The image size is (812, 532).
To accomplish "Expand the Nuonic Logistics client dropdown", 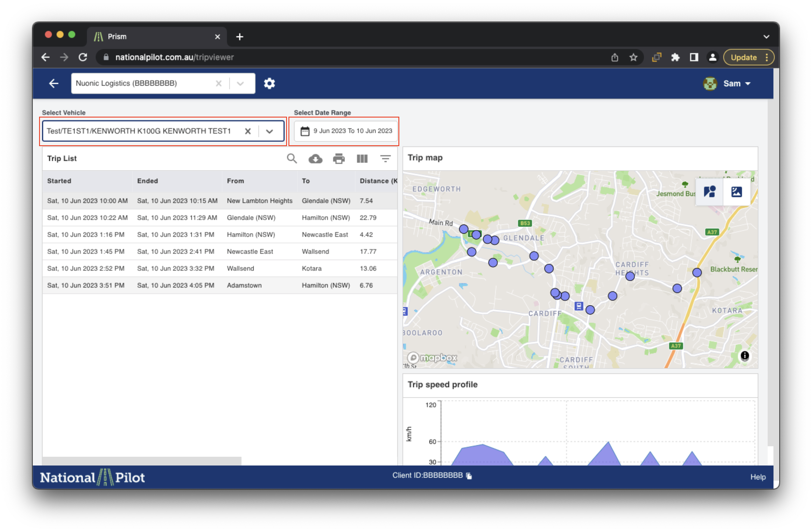I will click(240, 83).
